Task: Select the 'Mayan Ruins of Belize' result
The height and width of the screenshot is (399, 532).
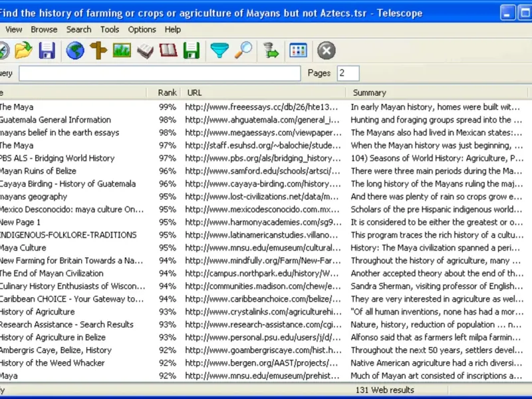Action: pyautogui.click(x=266, y=171)
